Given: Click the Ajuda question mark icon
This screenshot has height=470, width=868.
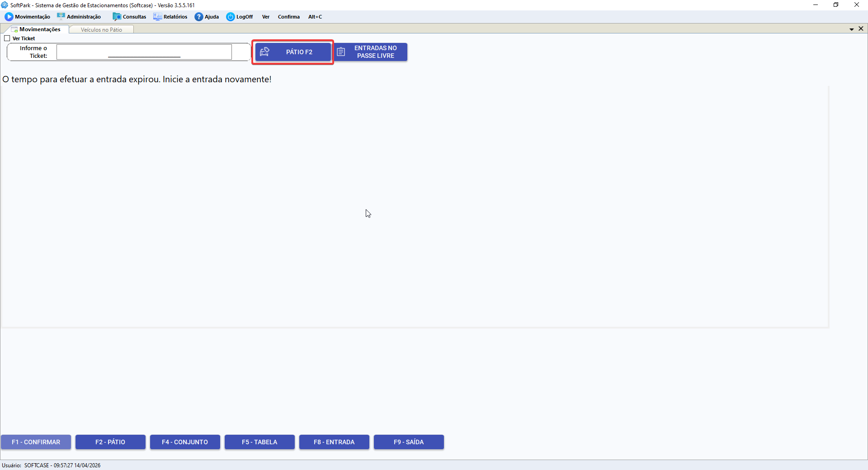Looking at the screenshot, I should (199, 17).
